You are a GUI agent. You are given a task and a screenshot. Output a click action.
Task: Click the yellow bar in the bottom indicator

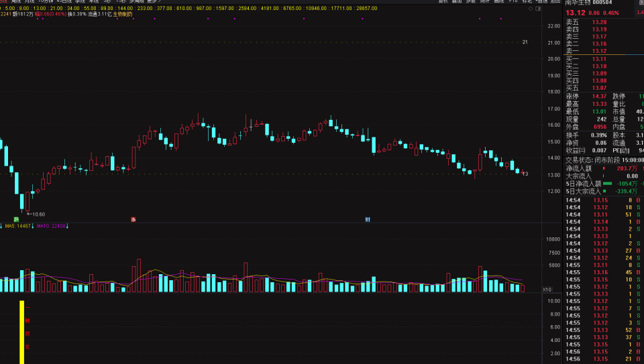(21, 332)
